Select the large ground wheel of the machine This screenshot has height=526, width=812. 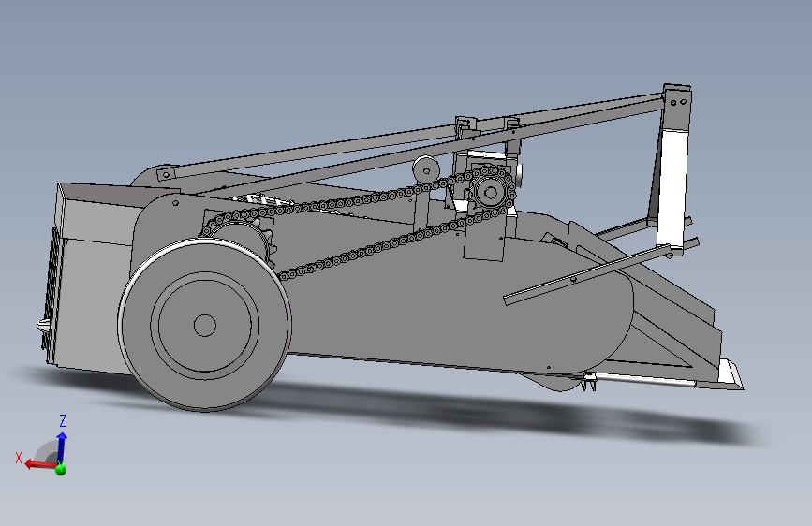pos(204,325)
